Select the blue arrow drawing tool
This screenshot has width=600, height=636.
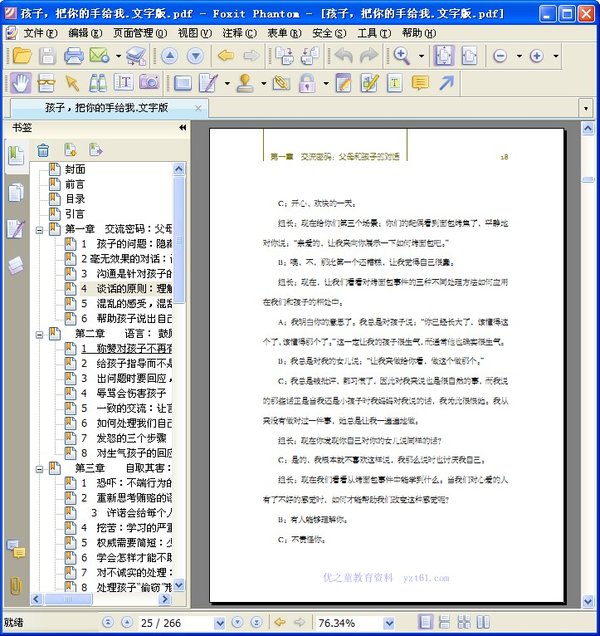[447, 83]
